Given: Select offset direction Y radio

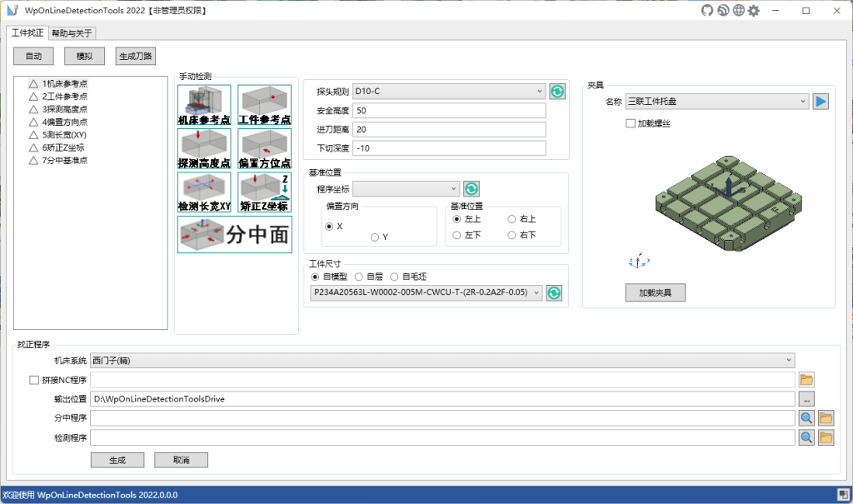Looking at the screenshot, I should point(375,237).
